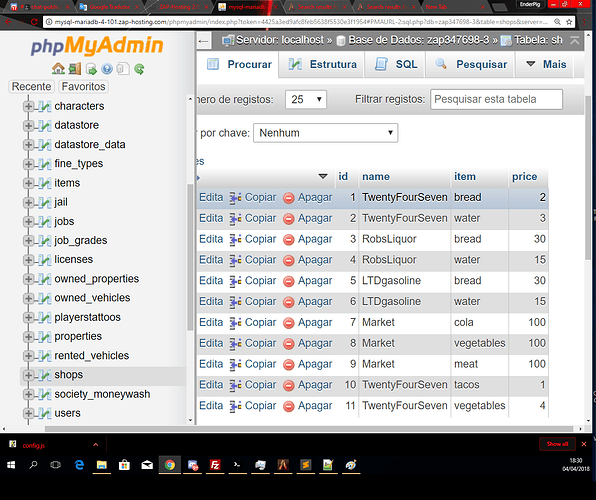Switch to the Procurar tab
The width and height of the screenshot is (596, 500).
[239, 65]
